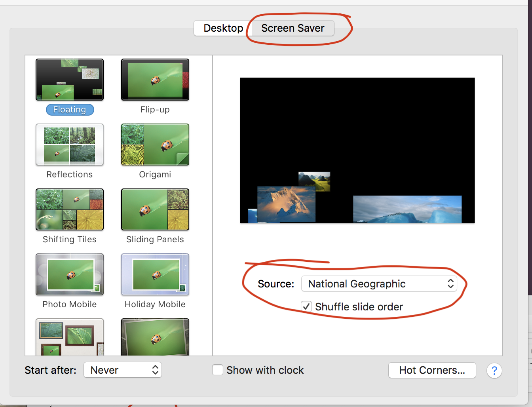Viewport: 532px width, 407px height.
Task: Open help with the question mark button
Action: (494, 371)
